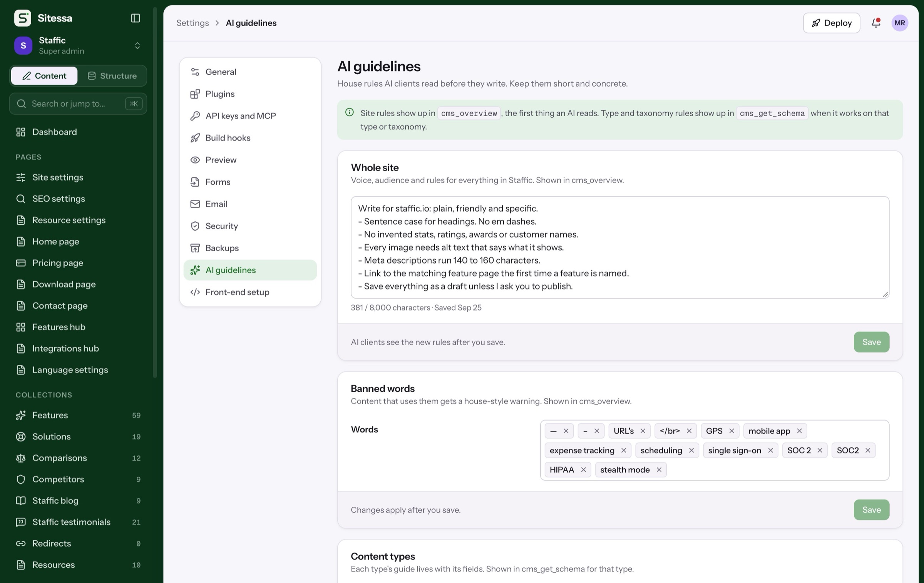Click the Backups archive icon
Image resolution: width=924 pixels, height=583 pixels.
pos(195,248)
